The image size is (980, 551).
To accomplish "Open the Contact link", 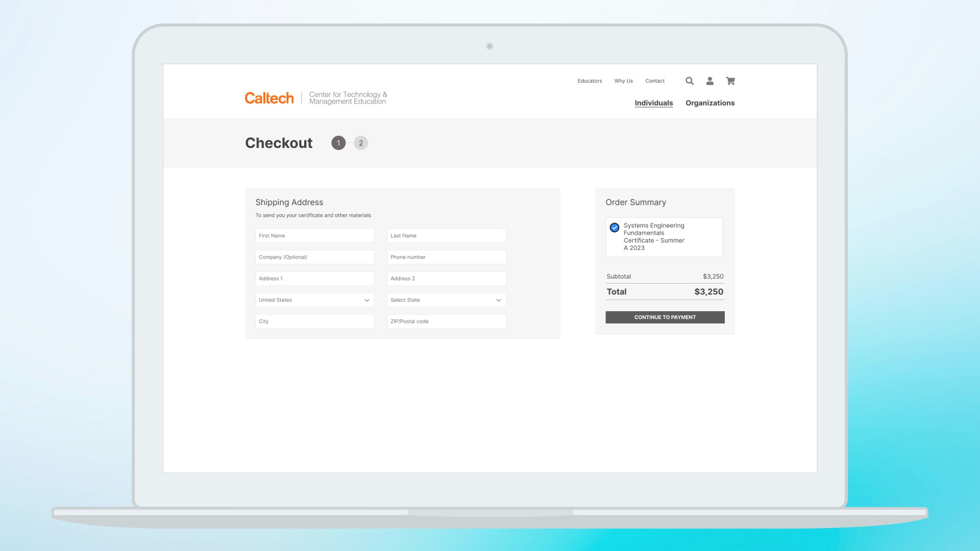I will click(654, 81).
